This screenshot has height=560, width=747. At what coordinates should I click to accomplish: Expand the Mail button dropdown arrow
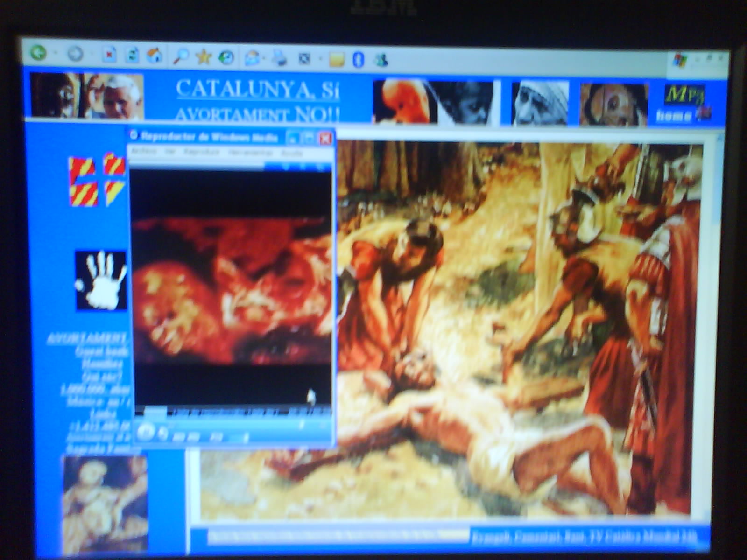265,59
